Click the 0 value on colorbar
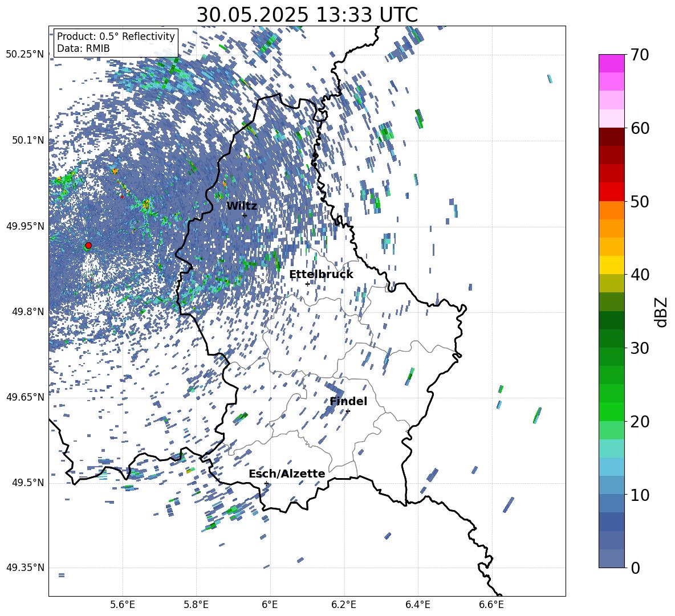The width and height of the screenshot is (675, 616). pos(636,568)
